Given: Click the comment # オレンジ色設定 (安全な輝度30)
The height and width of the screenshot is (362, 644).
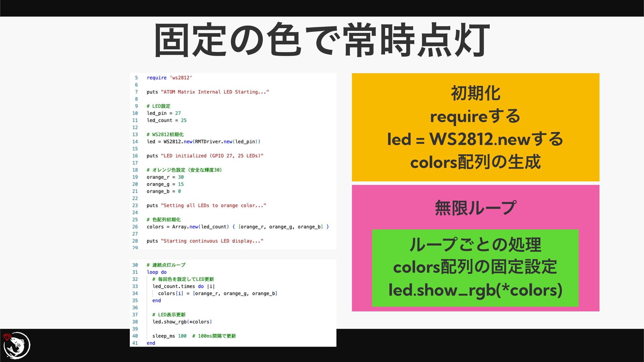Looking at the screenshot, I should tap(184, 170).
